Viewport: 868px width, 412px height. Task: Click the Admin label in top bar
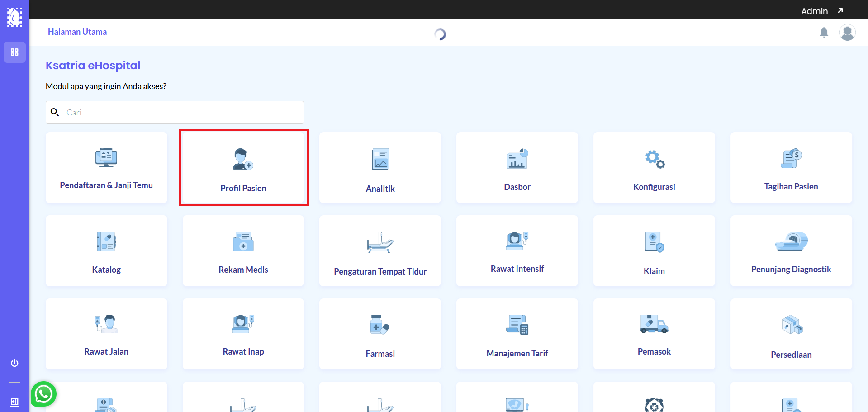[x=814, y=11]
